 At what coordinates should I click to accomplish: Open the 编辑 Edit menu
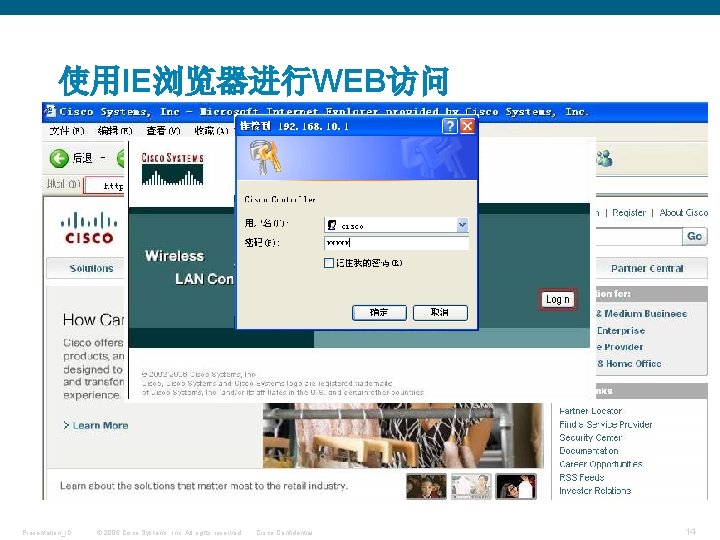pyautogui.click(x=115, y=131)
